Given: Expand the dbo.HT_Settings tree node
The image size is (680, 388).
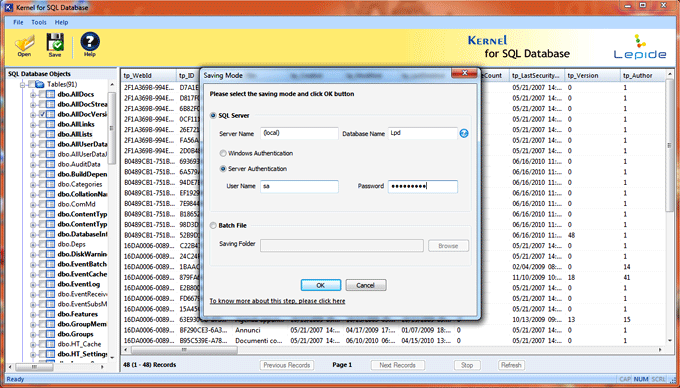Looking at the screenshot, I should 33,355.
